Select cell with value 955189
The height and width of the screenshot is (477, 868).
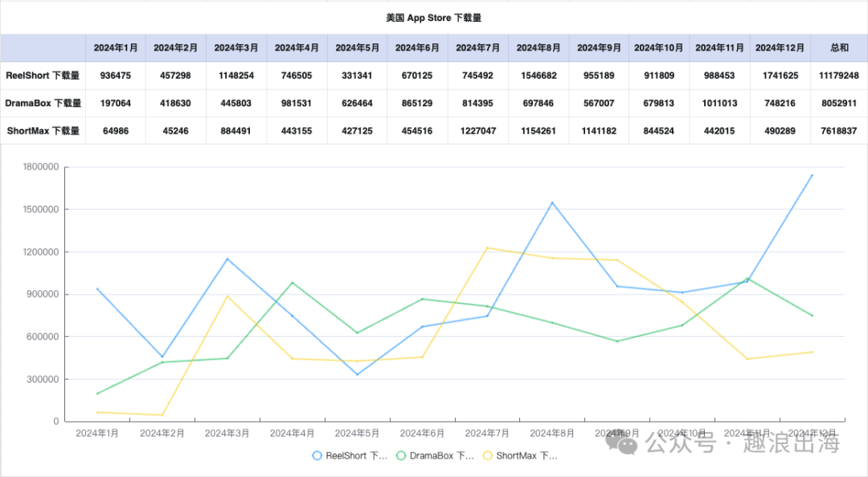coord(599,76)
